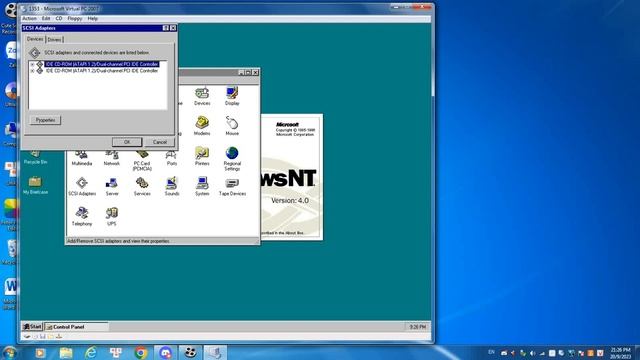Image resolution: width=640 pixels, height=360 pixels.
Task: Select the second IDE CD-ROM controller row
Action: click(102, 71)
